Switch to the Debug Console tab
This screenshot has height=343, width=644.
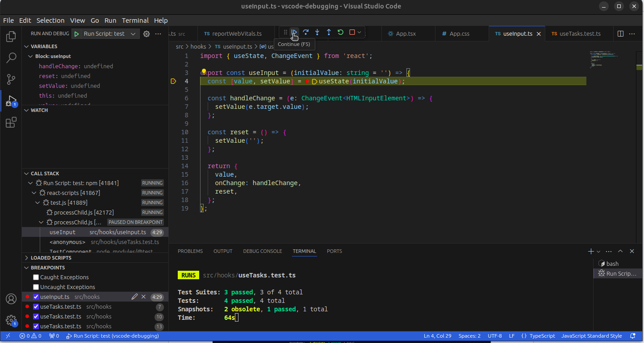262,251
